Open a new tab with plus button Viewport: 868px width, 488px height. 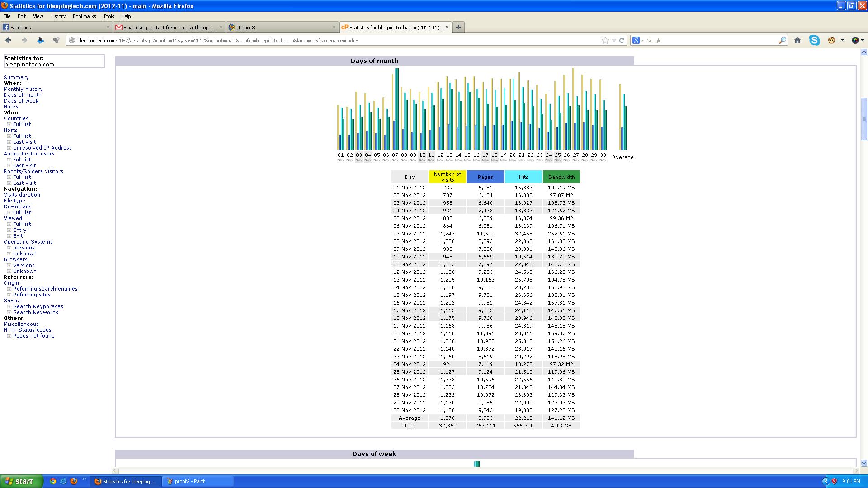[x=458, y=27]
